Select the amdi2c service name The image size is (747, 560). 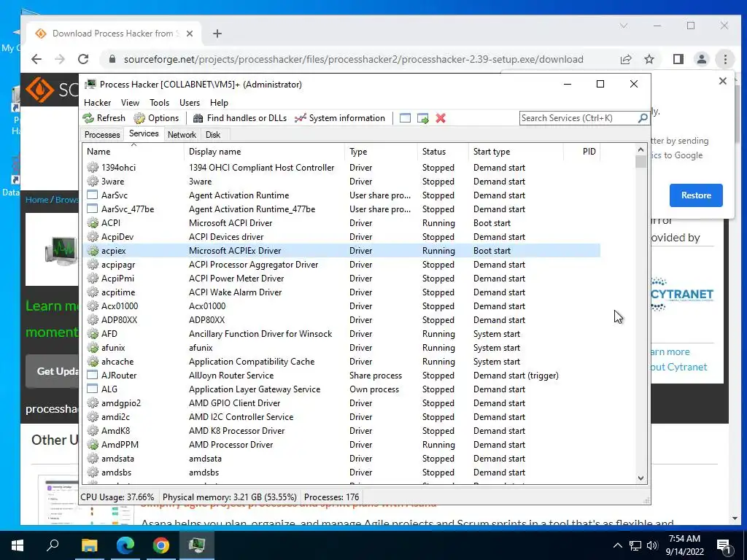(x=115, y=416)
